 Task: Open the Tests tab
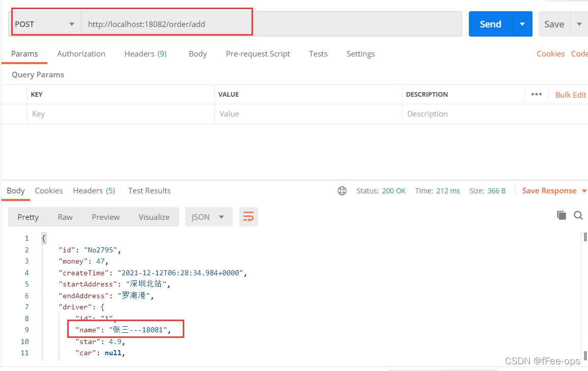pyautogui.click(x=318, y=54)
